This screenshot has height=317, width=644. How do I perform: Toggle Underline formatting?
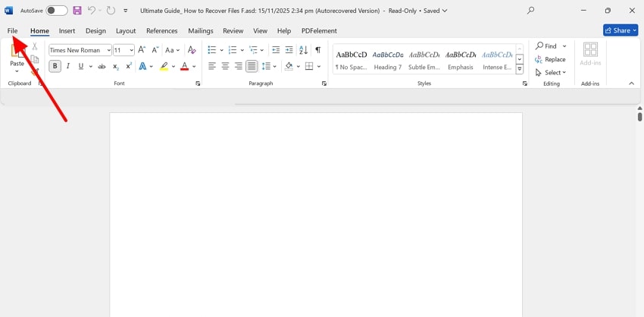click(x=81, y=66)
